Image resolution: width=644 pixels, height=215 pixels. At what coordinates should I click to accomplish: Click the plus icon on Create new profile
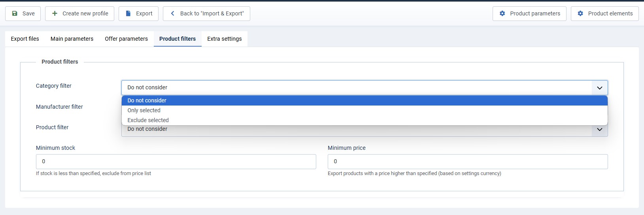55,13
